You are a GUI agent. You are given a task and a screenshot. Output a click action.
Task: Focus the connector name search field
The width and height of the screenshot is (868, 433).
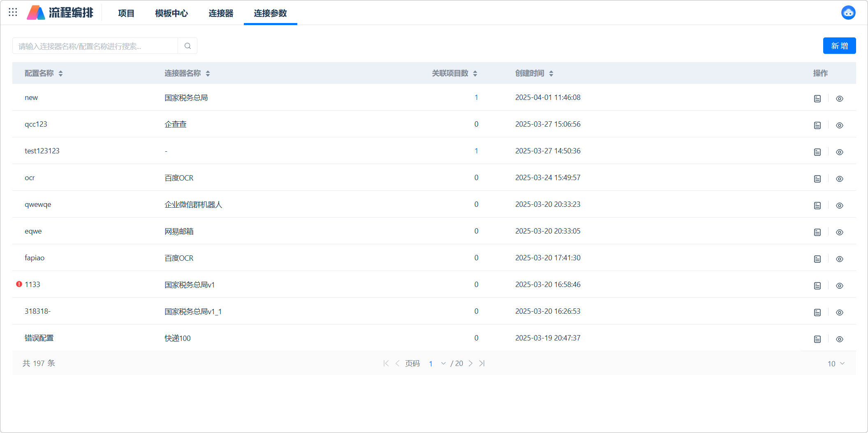click(x=95, y=46)
